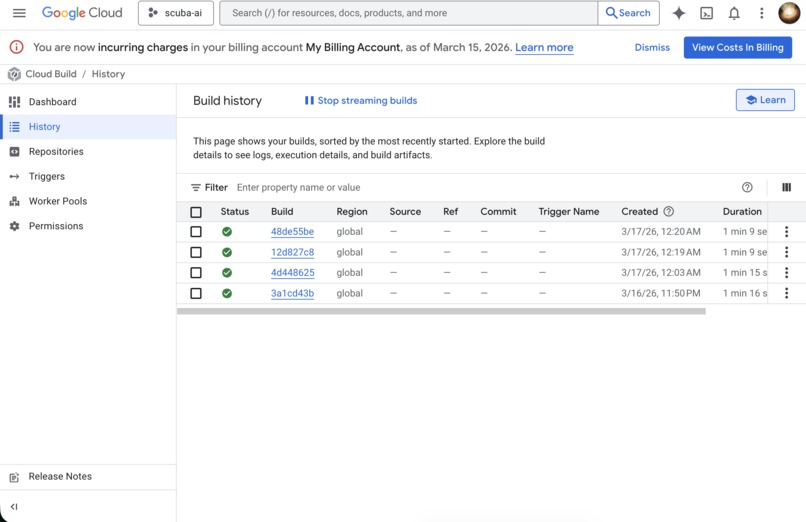Dismiss the billing charges banner
The height and width of the screenshot is (522, 806).
coord(652,47)
